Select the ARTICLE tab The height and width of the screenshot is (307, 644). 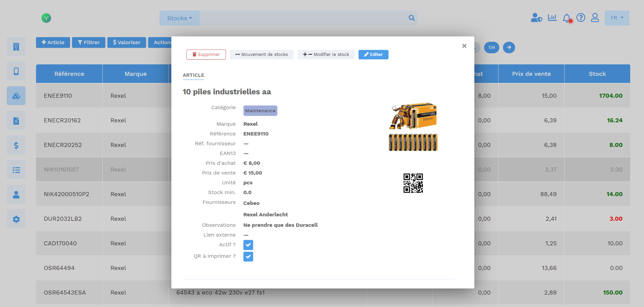point(194,75)
